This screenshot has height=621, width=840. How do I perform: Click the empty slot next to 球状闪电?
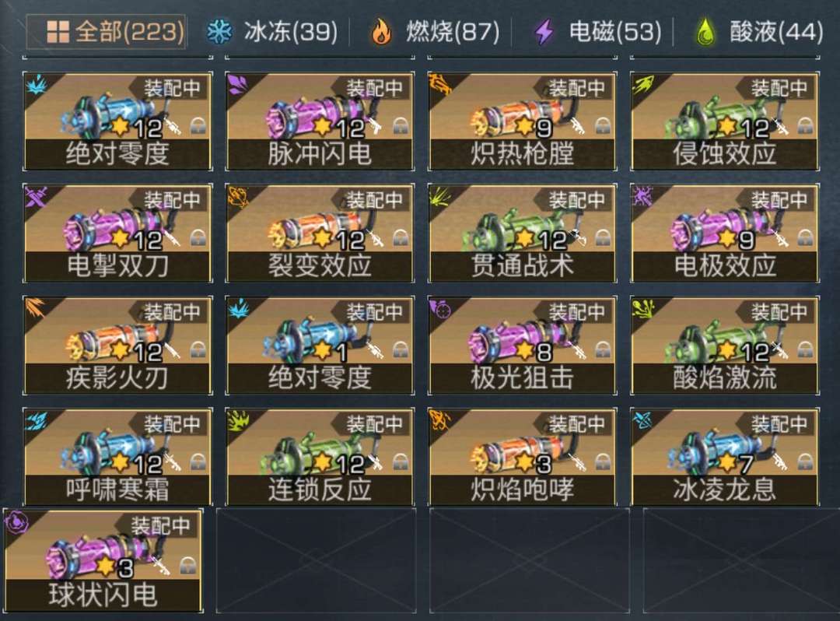pyautogui.click(x=316, y=560)
